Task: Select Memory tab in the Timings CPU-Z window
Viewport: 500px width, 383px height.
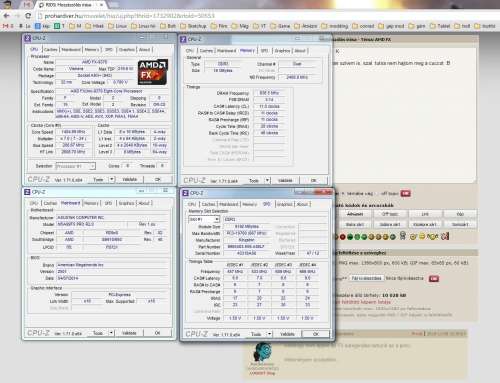Action: (x=247, y=50)
